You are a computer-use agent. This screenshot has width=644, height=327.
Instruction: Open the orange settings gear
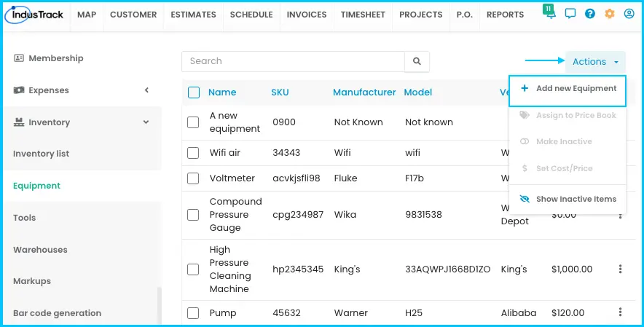610,14
